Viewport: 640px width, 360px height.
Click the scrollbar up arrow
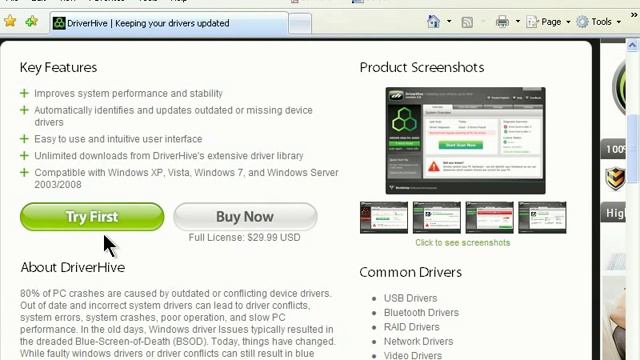point(633,45)
